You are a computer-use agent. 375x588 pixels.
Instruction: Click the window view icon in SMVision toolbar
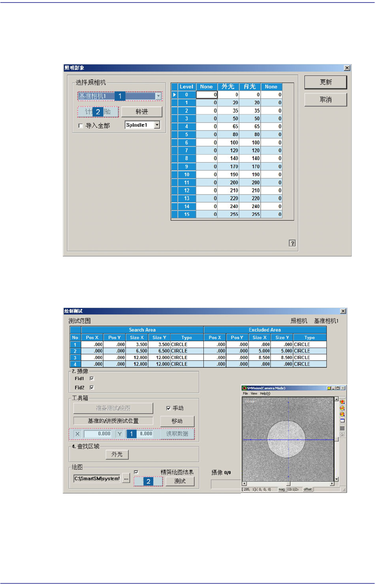(x=342, y=421)
